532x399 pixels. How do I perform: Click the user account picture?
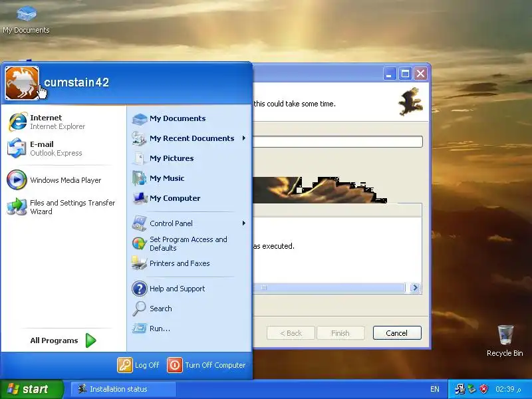coord(22,83)
